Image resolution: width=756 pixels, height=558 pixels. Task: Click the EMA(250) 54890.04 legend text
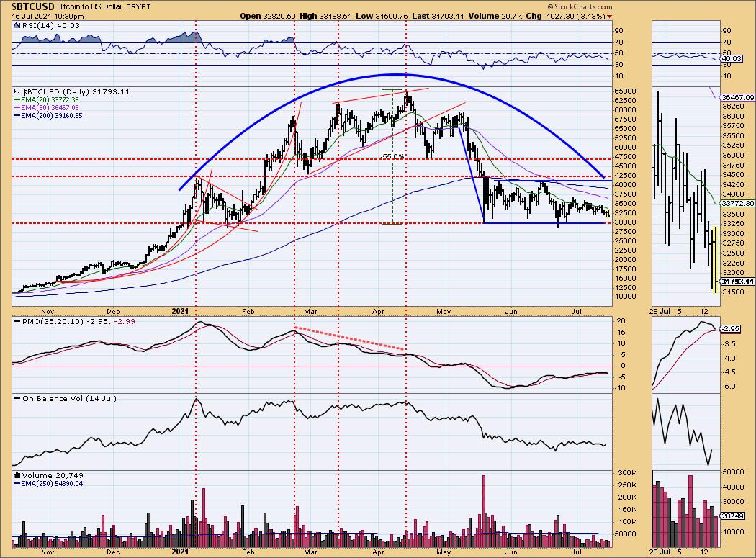pos(52,483)
